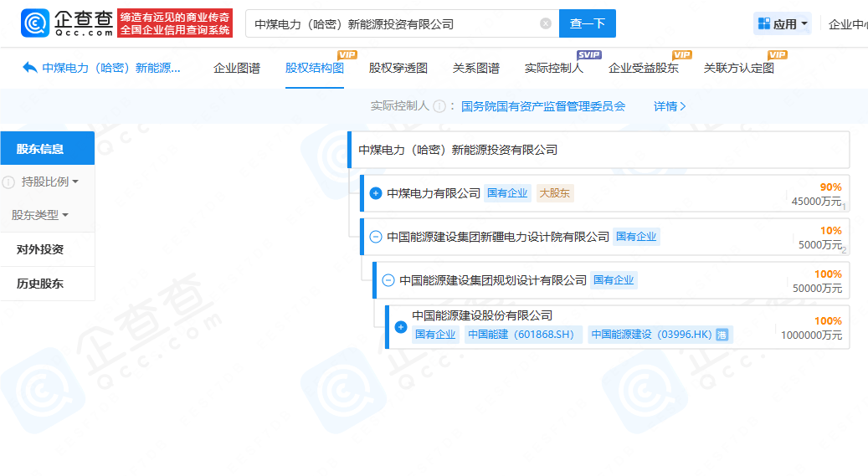Click the 港 badge icon on the HK stock tag
Screen dimensions: 868x476
coord(722,335)
